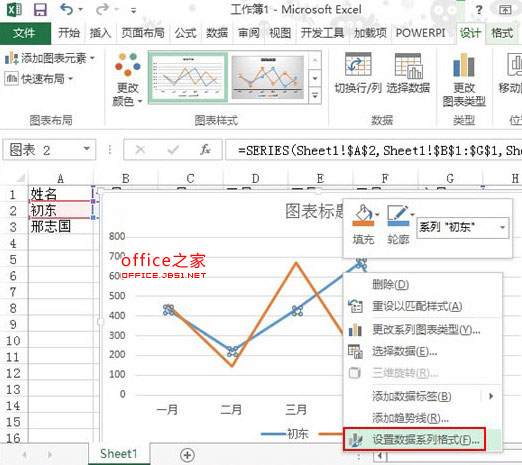
Task: Switch to chart Design tab
Action: click(x=470, y=33)
